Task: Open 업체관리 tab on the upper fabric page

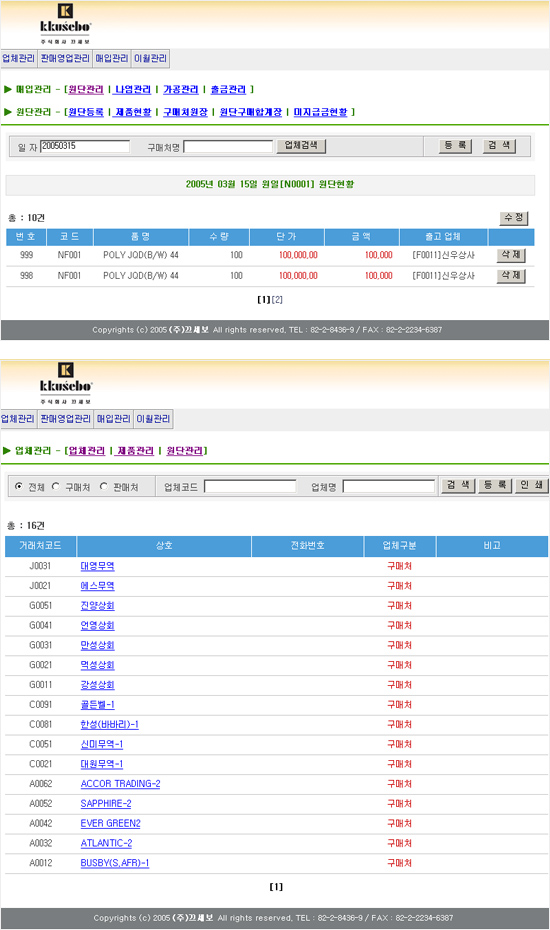Action: pyautogui.click(x=18, y=58)
